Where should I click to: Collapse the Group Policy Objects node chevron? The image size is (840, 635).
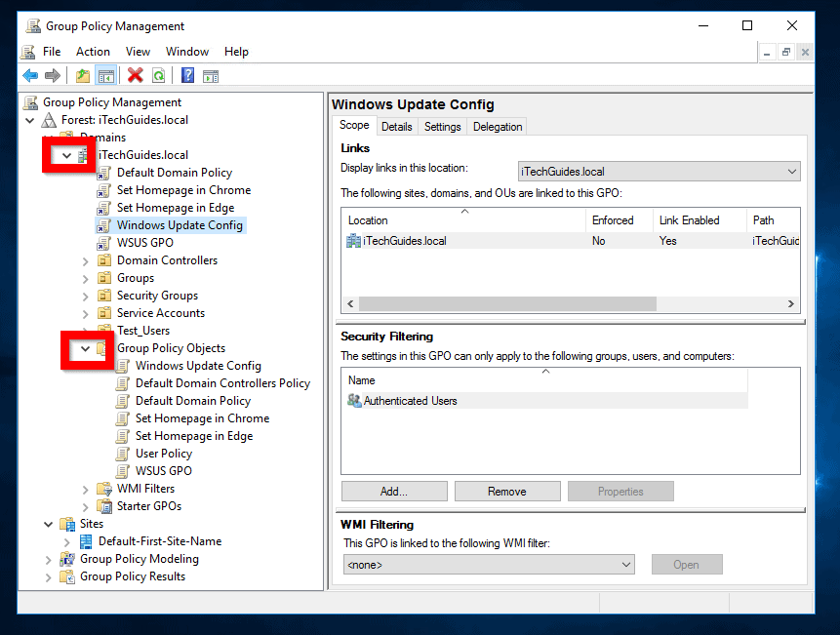coord(85,349)
